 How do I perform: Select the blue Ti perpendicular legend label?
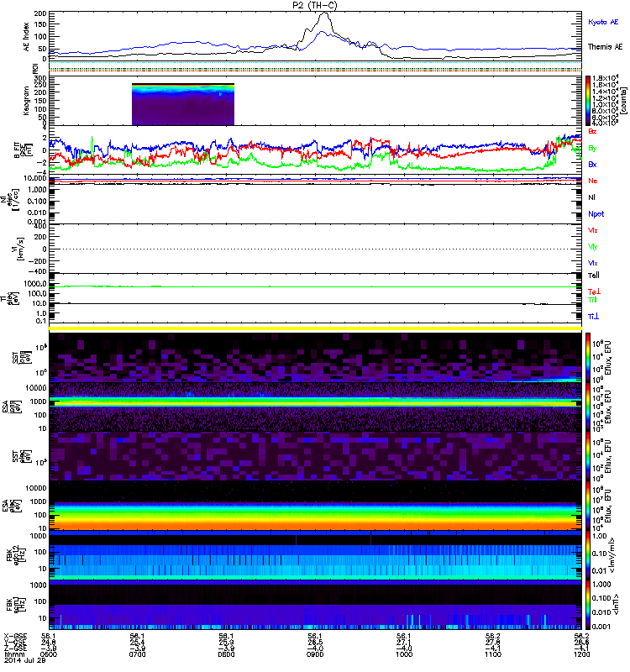tap(593, 317)
